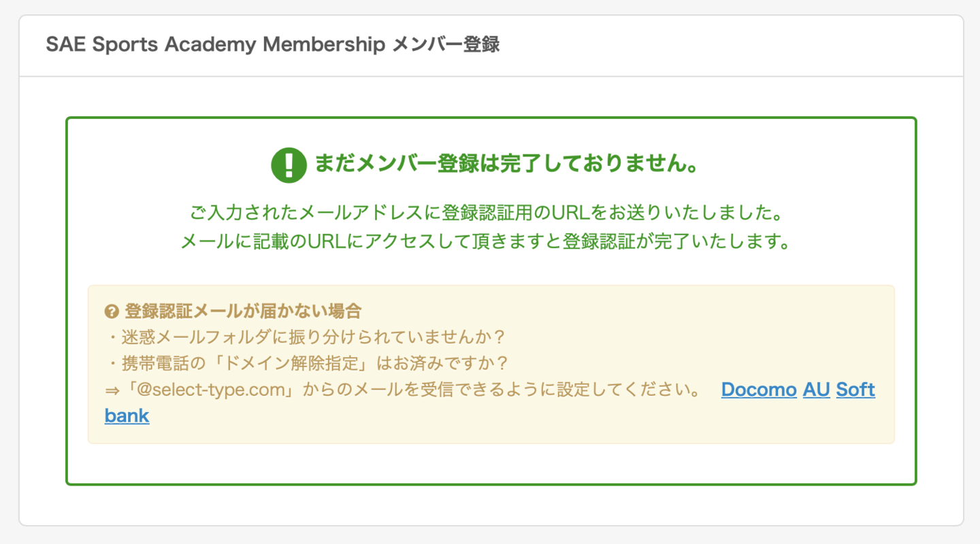Click the "メンバー登録" text in header

(446, 46)
